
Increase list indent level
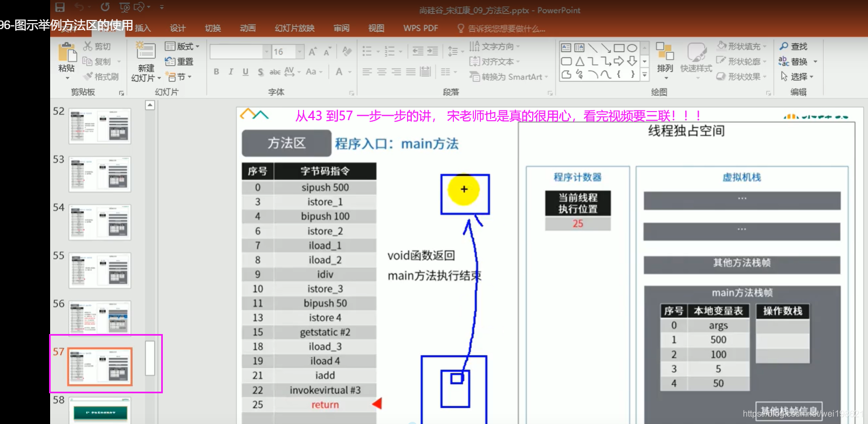pos(432,51)
